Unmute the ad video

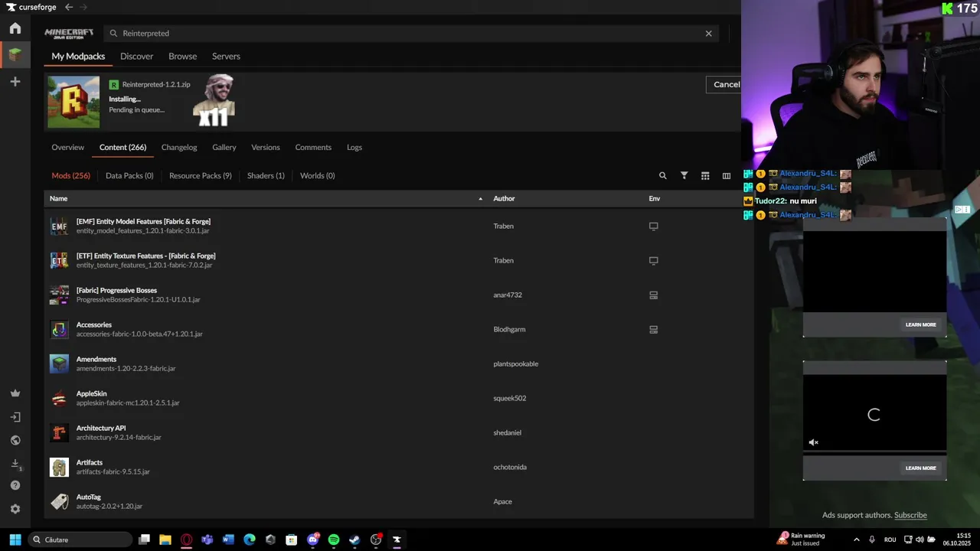coord(813,442)
